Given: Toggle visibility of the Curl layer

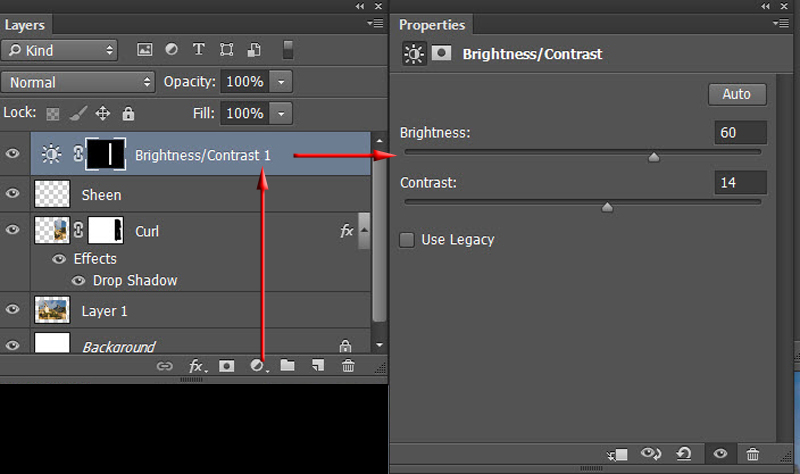Looking at the screenshot, I should click(x=13, y=231).
